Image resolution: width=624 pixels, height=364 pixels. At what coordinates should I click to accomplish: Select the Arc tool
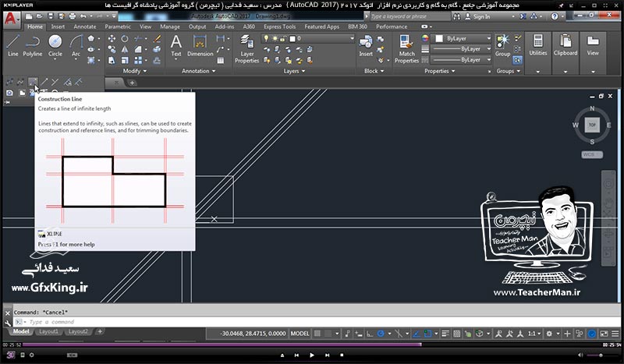[x=76, y=45]
